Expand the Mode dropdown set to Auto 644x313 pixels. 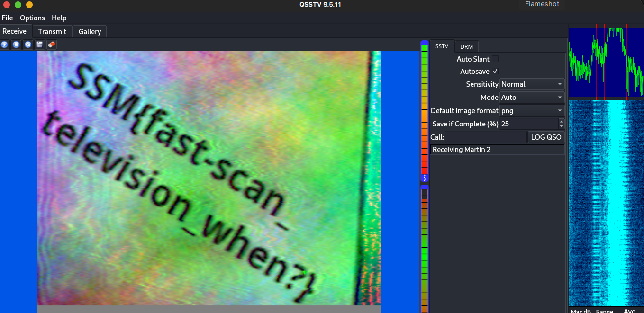coord(532,98)
